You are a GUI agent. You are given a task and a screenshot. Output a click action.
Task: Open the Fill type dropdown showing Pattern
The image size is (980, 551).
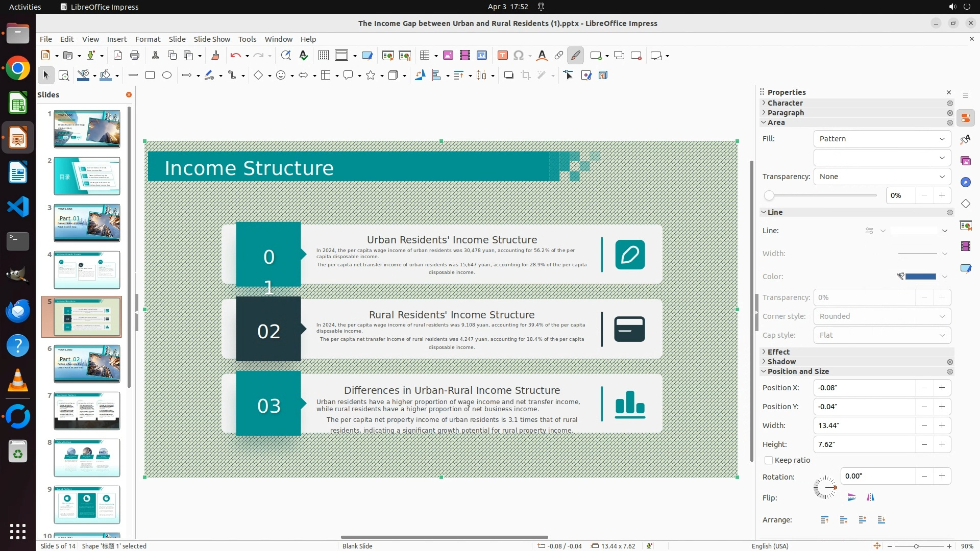(x=881, y=139)
